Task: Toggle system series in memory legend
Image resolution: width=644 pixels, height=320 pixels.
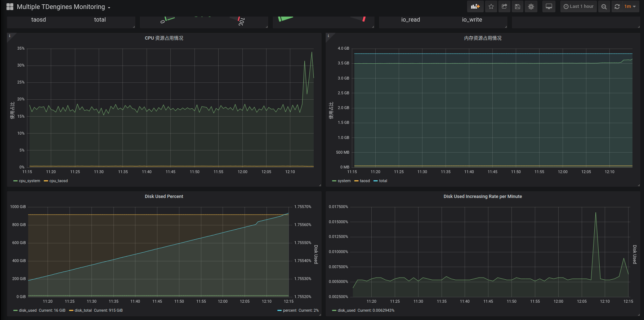Action: tap(344, 181)
